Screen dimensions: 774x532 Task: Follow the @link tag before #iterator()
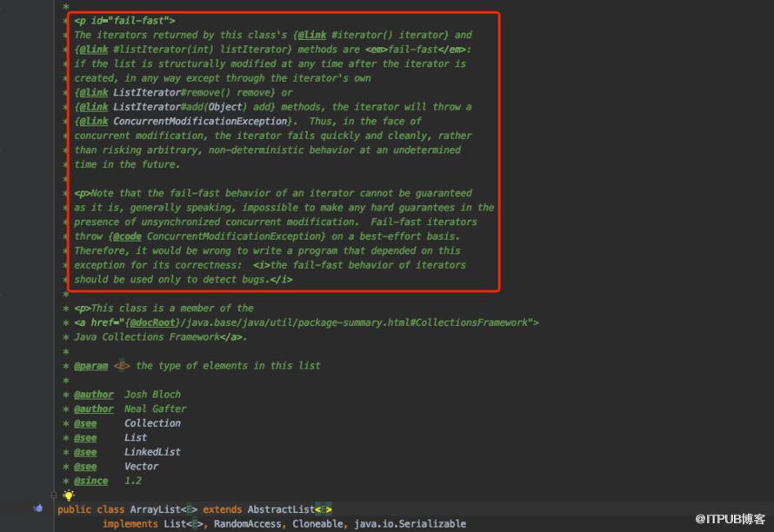(x=311, y=35)
